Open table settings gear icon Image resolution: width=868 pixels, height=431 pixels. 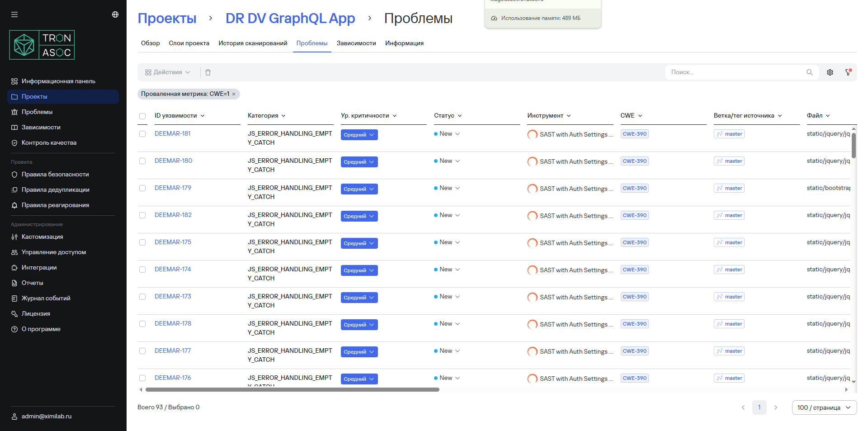click(830, 72)
